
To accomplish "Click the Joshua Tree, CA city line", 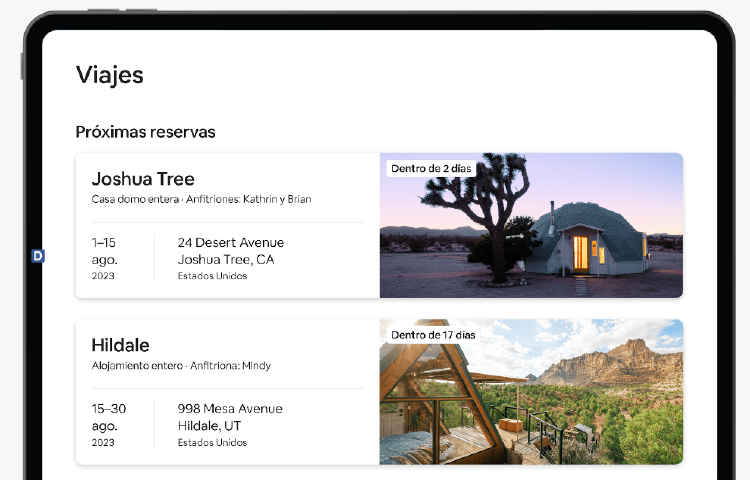I will click(x=225, y=260).
